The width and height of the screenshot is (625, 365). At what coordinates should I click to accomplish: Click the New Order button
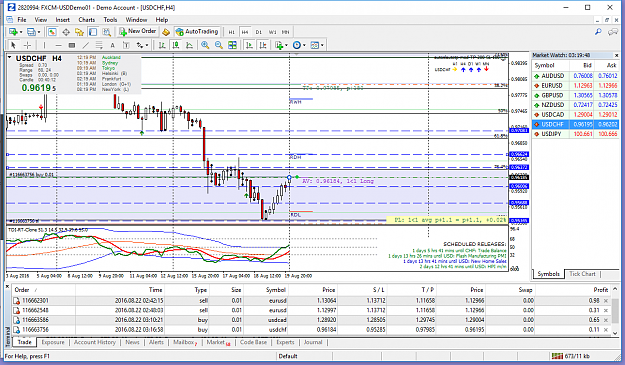pyautogui.click(x=138, y=31)
